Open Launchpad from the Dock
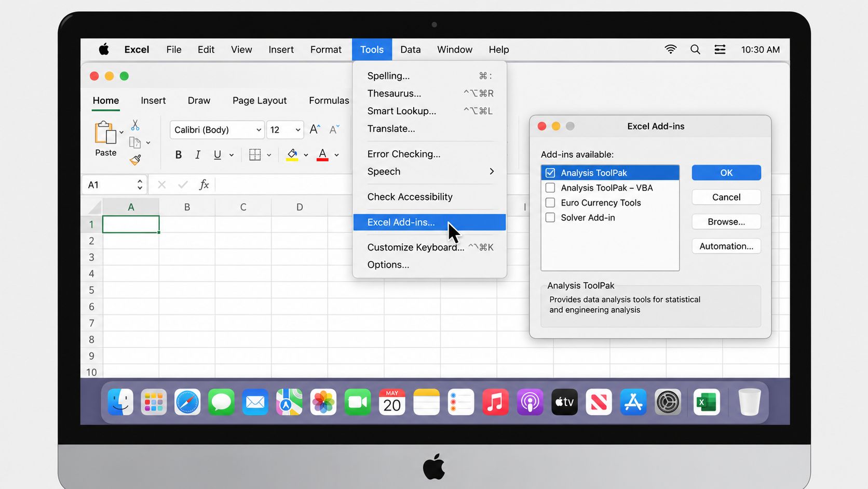The width and height of the screenshot is (868, 489). (x=154, y=402)
